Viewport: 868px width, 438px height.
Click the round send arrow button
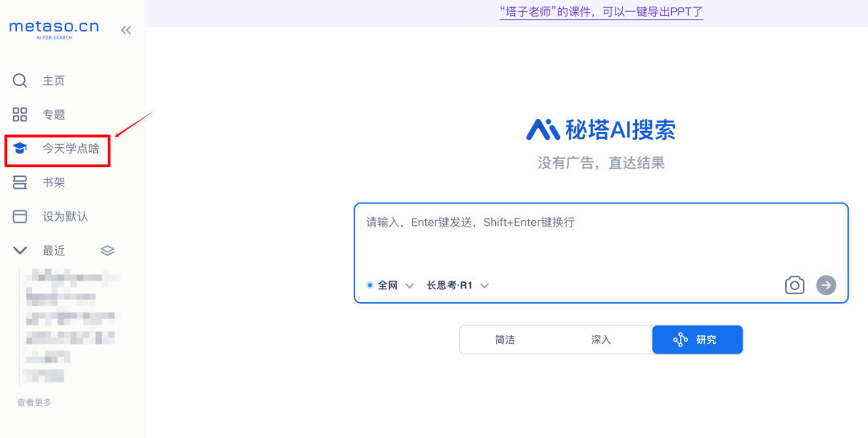click(x=826, y=285)
